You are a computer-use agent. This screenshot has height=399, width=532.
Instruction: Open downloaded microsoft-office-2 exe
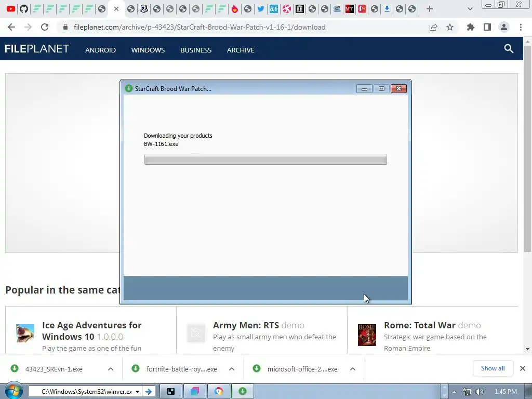click(302, 369)
